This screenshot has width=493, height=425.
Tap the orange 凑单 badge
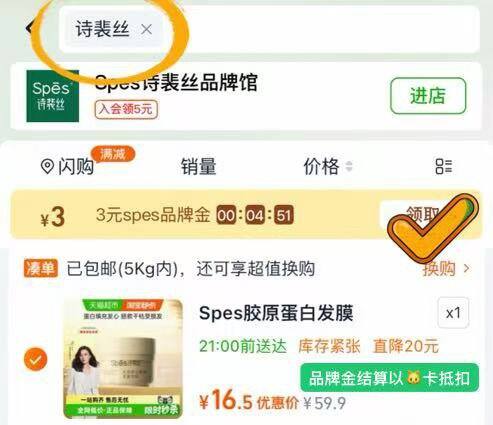(x=41, y=268)
